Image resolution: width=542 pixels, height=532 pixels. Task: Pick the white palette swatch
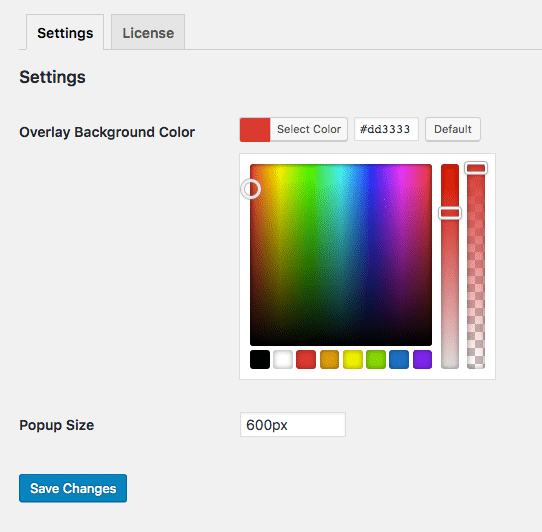(x=283, y=360)
